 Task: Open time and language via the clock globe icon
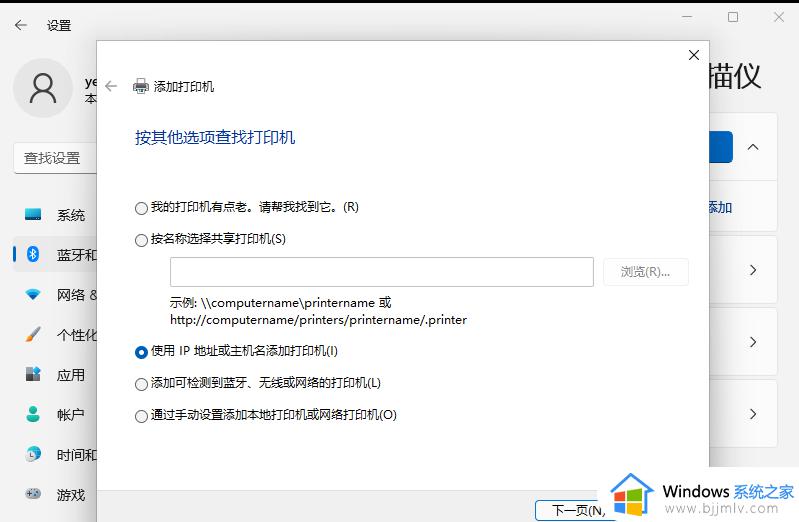[33, 454]
